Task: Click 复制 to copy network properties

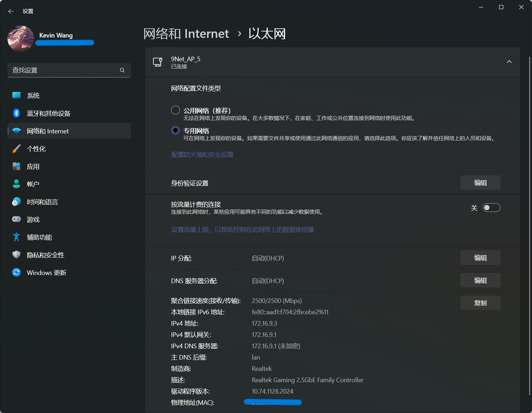Action: pyautogui.click(x=480, y=303)
